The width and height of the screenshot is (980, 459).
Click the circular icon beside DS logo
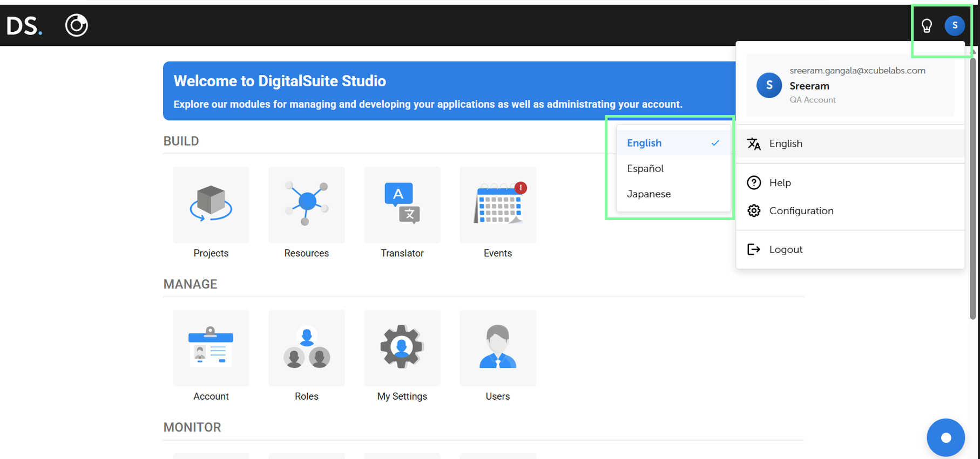[76, 25]
